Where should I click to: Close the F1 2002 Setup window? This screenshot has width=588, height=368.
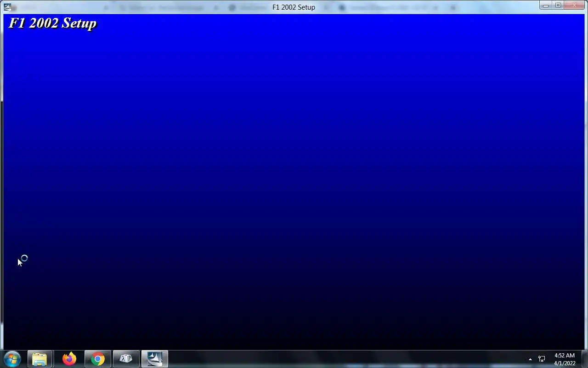point(575,6)
